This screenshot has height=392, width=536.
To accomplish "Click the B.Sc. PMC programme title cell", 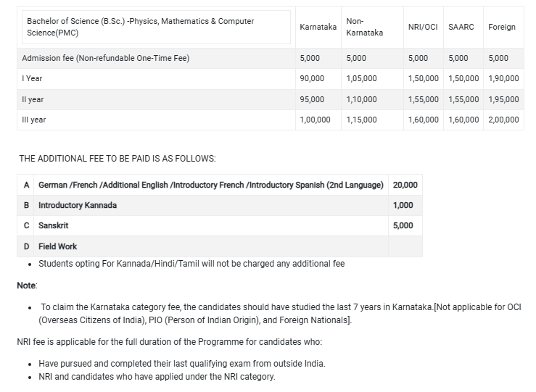I will (141, 27).
